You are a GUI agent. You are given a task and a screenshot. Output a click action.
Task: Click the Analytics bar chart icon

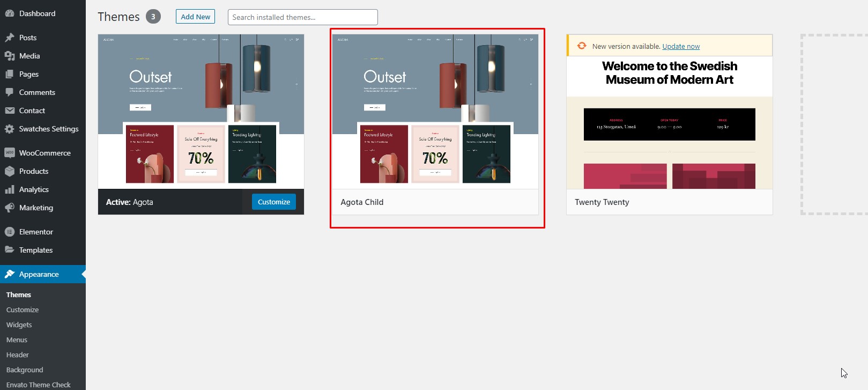point(10,189)
